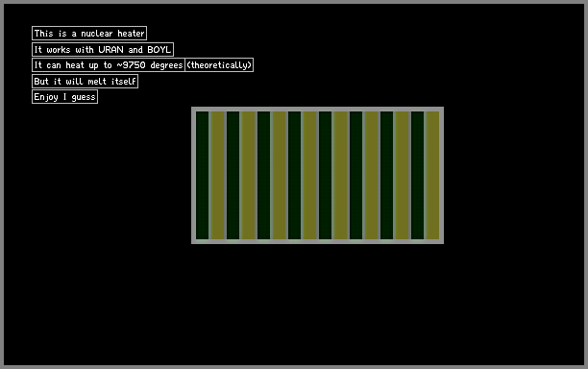Select the third dark green stripe from the left

pyautogui.click(x=263, y=175)
